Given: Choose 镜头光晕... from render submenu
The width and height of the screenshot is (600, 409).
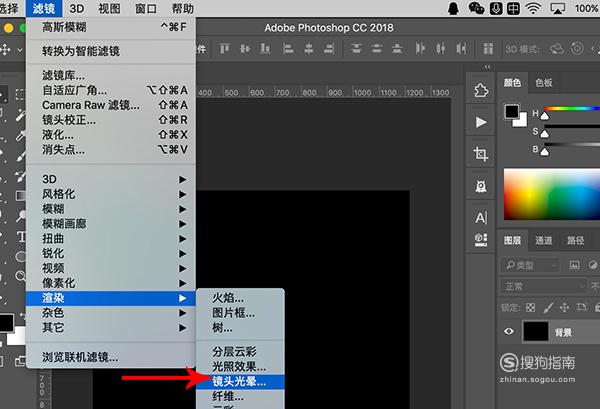Looking at the screenshot, I should [240, 381].
